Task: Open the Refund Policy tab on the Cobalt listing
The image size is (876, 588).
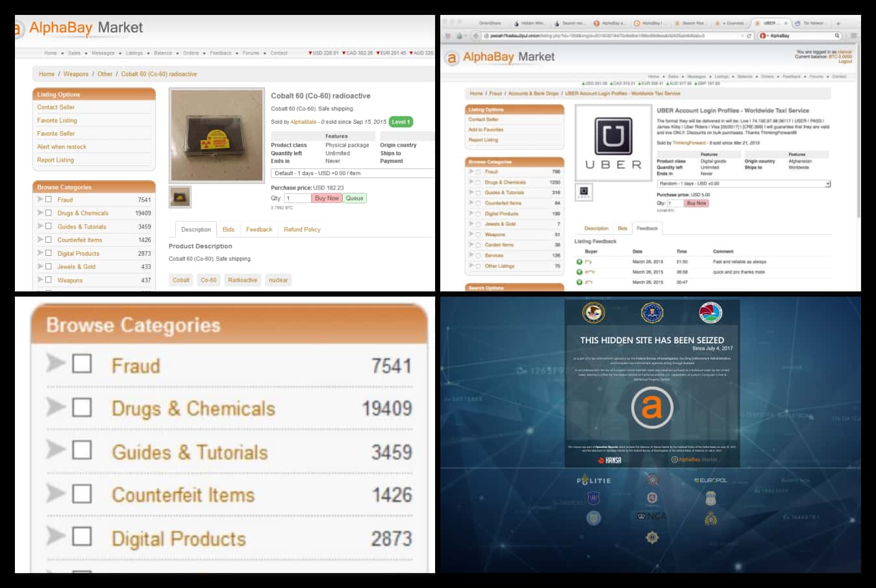Action: tap(302, 229)
